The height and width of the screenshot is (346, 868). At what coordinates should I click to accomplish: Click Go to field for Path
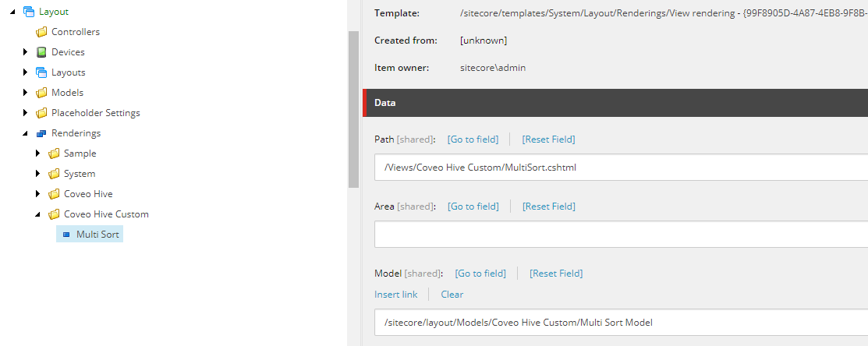coord(473,139)
